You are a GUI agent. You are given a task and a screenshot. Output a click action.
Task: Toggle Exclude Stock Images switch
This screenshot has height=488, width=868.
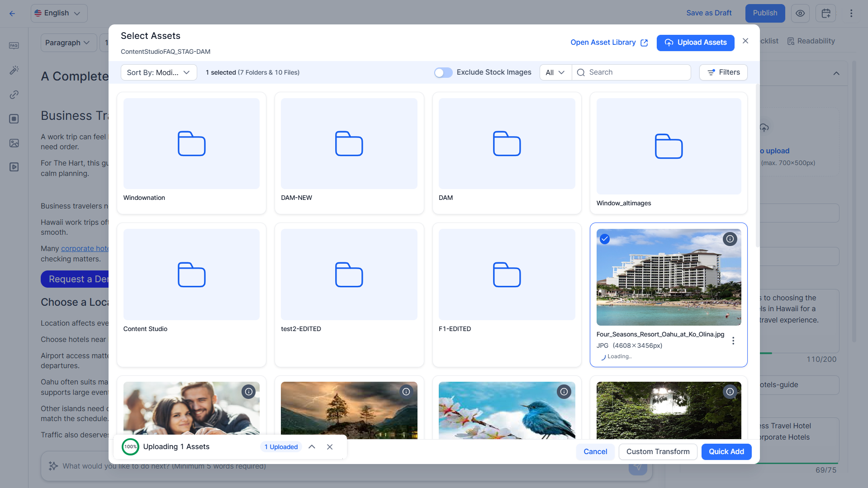click(443, 72)
